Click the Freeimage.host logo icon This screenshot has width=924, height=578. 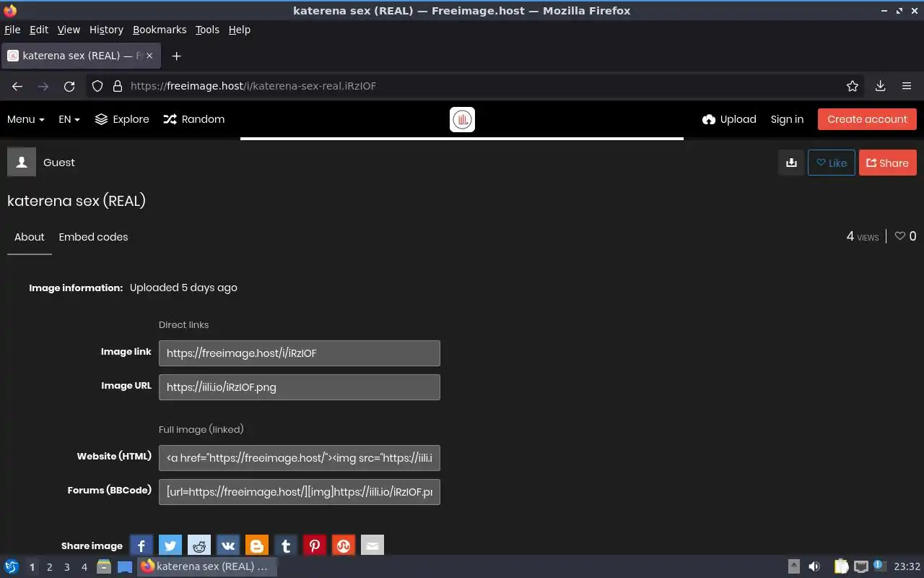pyautogui.click(x=462, y=119)
